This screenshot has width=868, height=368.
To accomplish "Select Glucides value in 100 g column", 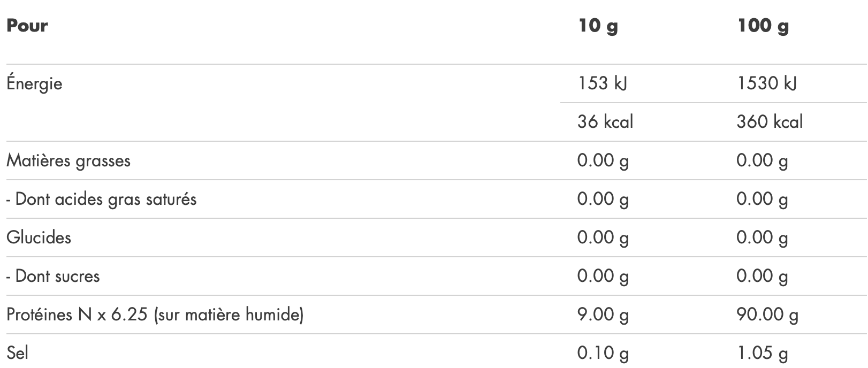I will coord(762,237).
